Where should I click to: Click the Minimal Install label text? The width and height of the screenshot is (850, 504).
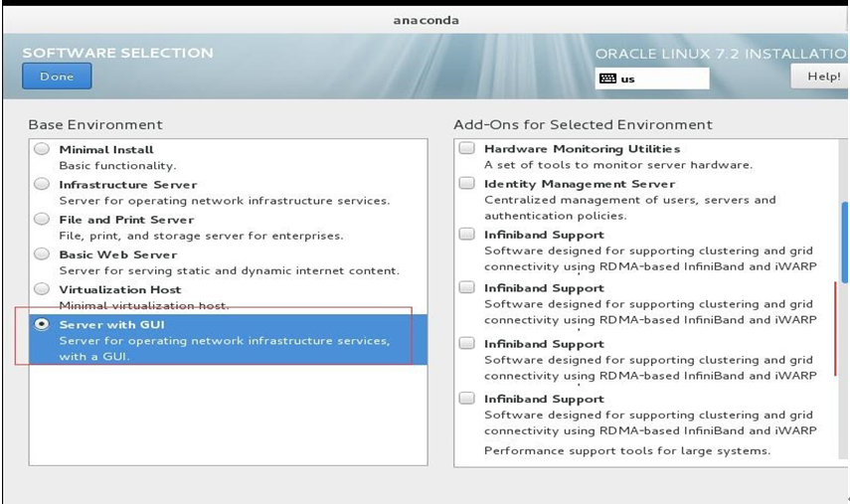point(106,149)
